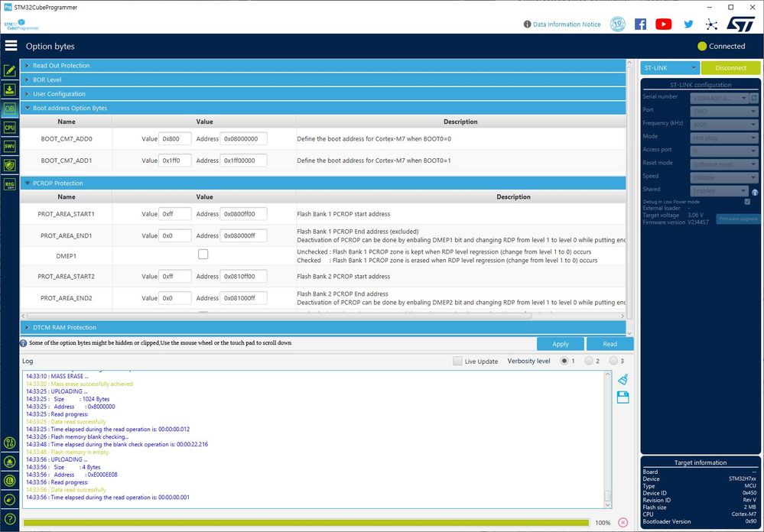Viewport: 764px width, 532px height.
Task: Edit the BOOT_CM7_ADD0 value field 0x800
Action: (175, 139)
